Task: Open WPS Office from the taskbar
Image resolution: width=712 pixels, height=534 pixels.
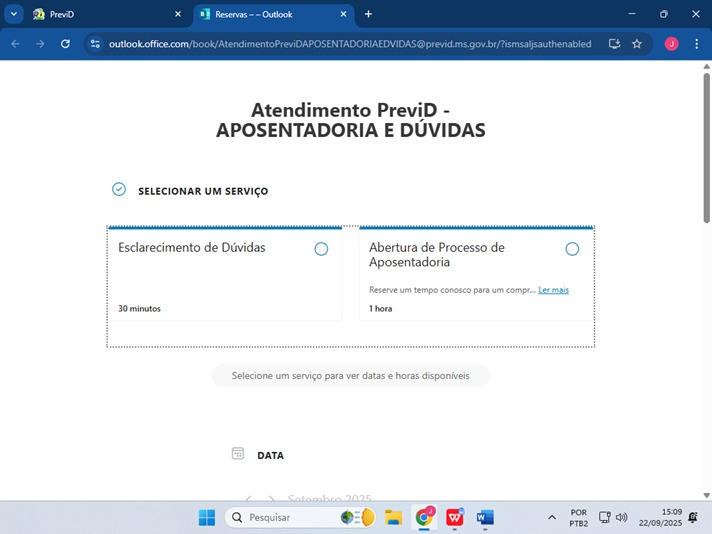Action: click(455, 518)
